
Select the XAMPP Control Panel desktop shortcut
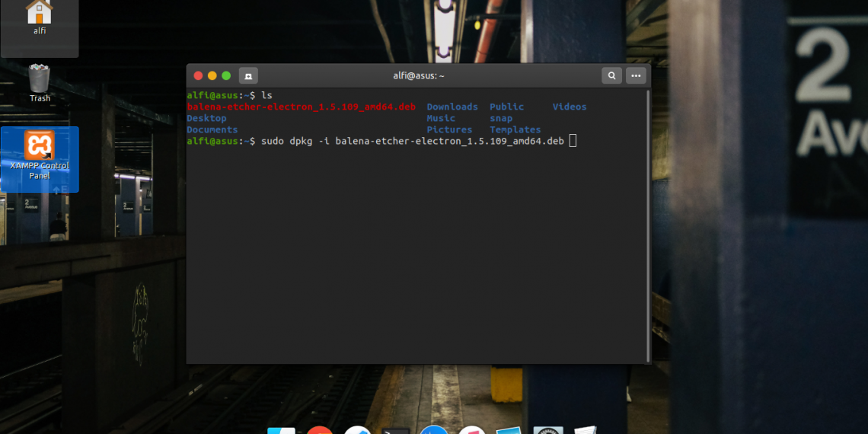click(x=40, y=159)
